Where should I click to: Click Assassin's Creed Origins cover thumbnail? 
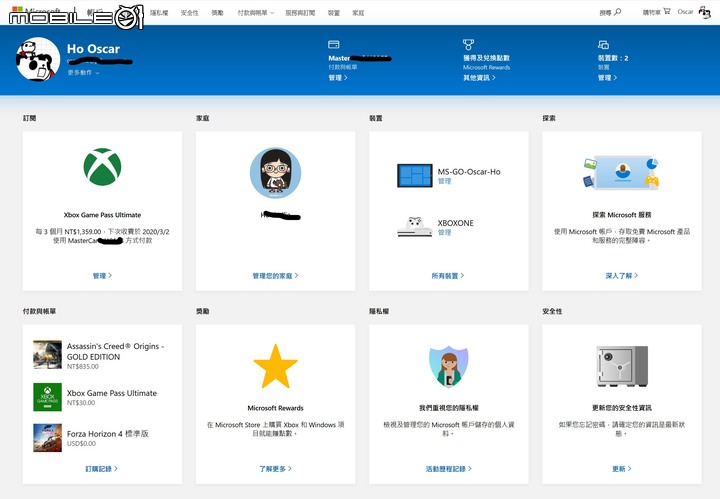pos(47,354)
